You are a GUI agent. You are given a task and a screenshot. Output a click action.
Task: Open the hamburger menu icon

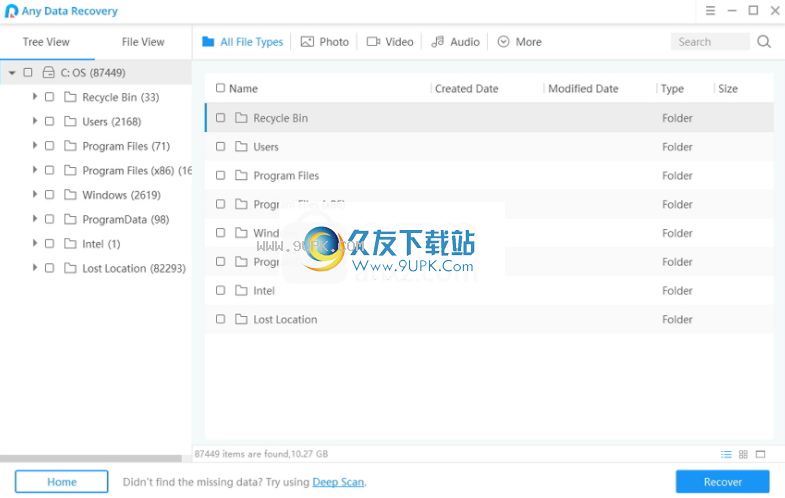pyautogui.click(x=710, y=11)
